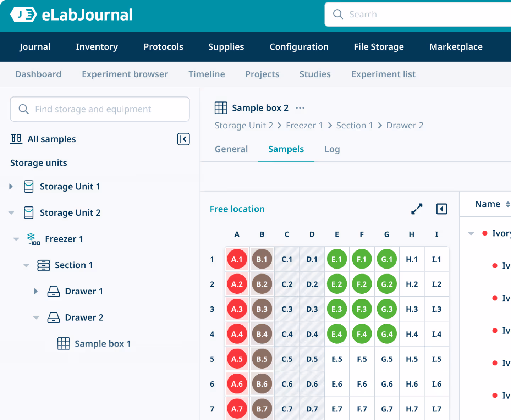This screenshot has width=511, height=420.
Task: Click the Free location link
Action: click(x=237, y=209)
